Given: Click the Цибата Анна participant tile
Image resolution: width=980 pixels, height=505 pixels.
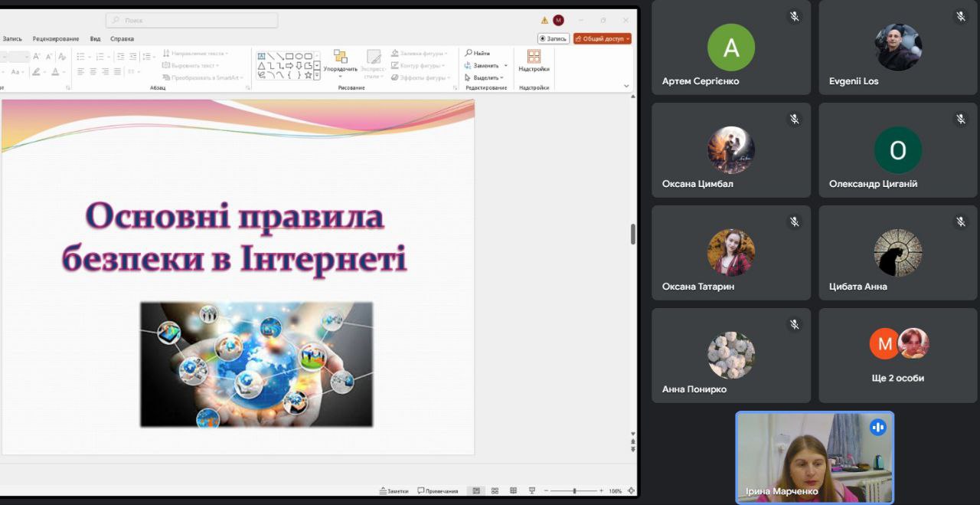Looking at the screenshot, I should [897, 253].
